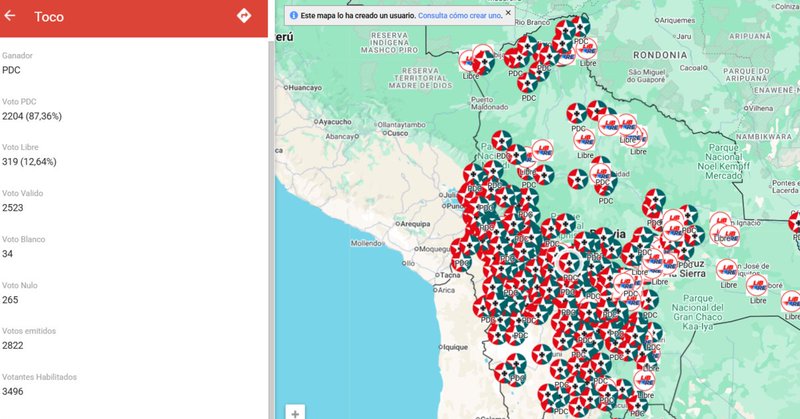Image resolution: width=800 pixels, height=419 pixels.
Task: Click the Voto Valido value 2523
Action: (x=13, y=208)
